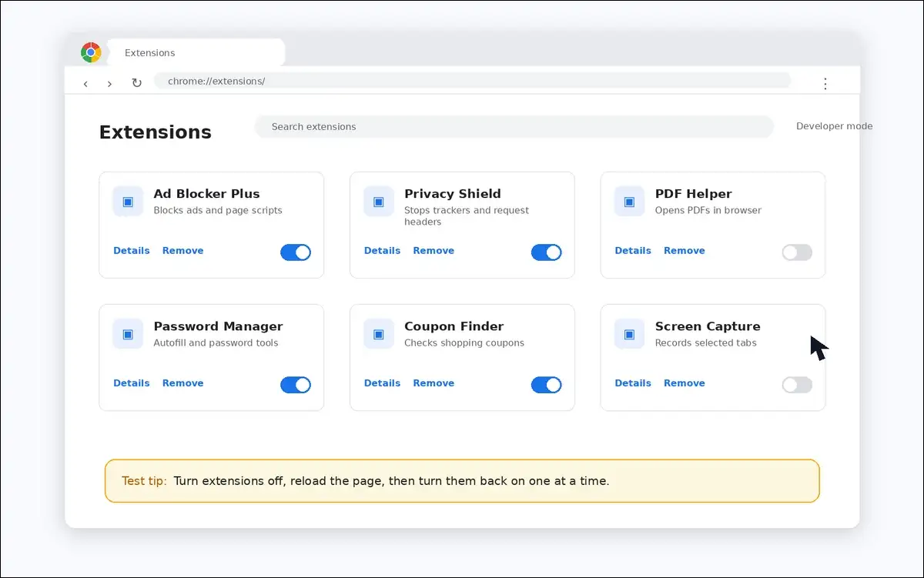This screenshot has width=924, height=578.
Task: Click "Records selected tabs" description
Action: [x=706, y=343]
